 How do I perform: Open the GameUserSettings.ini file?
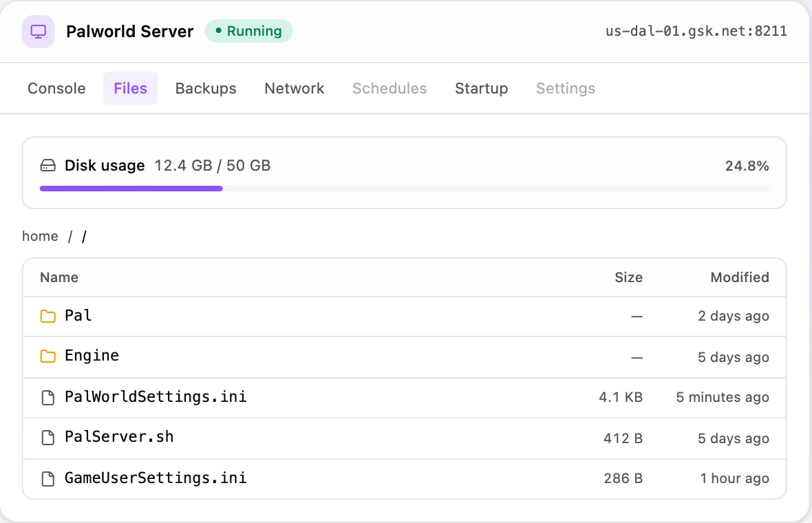click(156, 478)
